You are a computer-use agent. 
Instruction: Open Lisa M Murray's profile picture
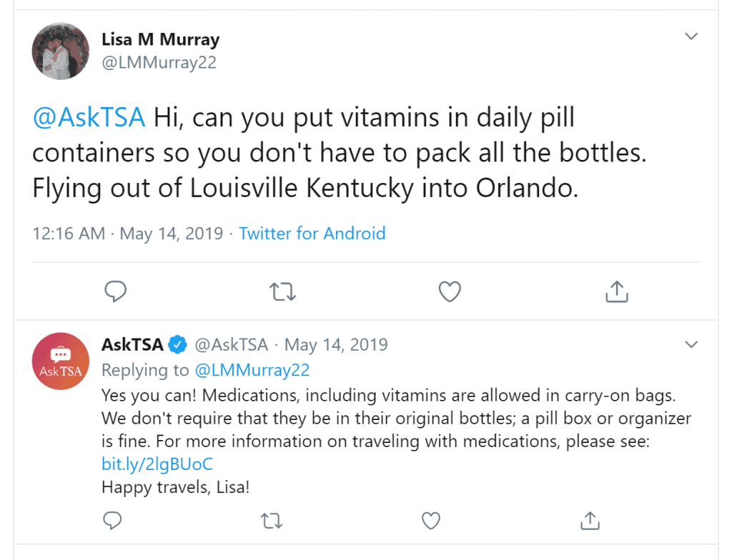60,51
